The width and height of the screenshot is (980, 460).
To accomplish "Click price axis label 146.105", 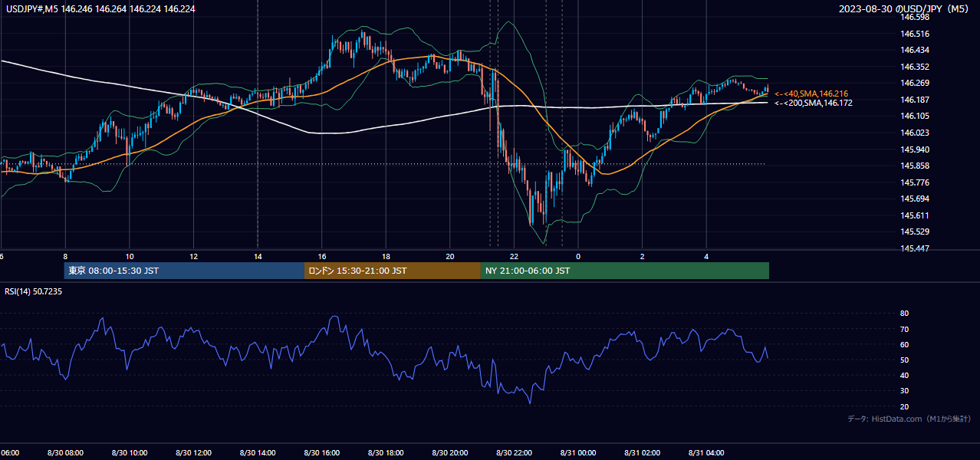I will 915,116.
